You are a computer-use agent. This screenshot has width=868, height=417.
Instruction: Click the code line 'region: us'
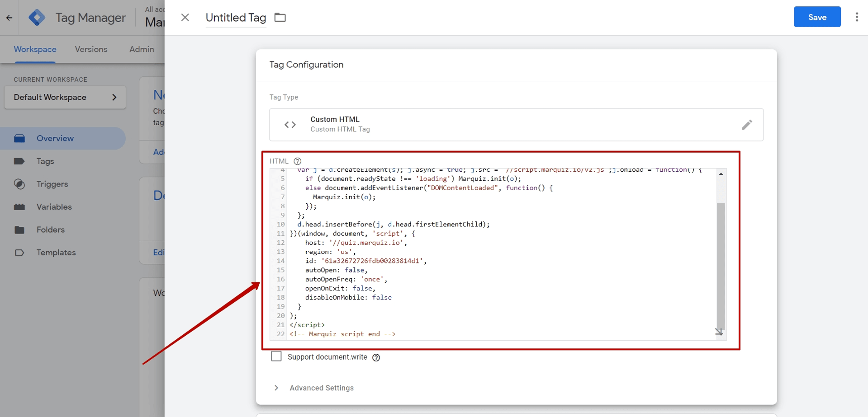pos(331,252)
